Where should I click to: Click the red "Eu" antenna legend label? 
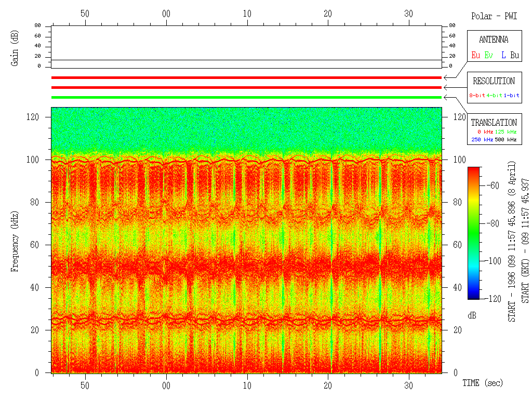(476, 55)
